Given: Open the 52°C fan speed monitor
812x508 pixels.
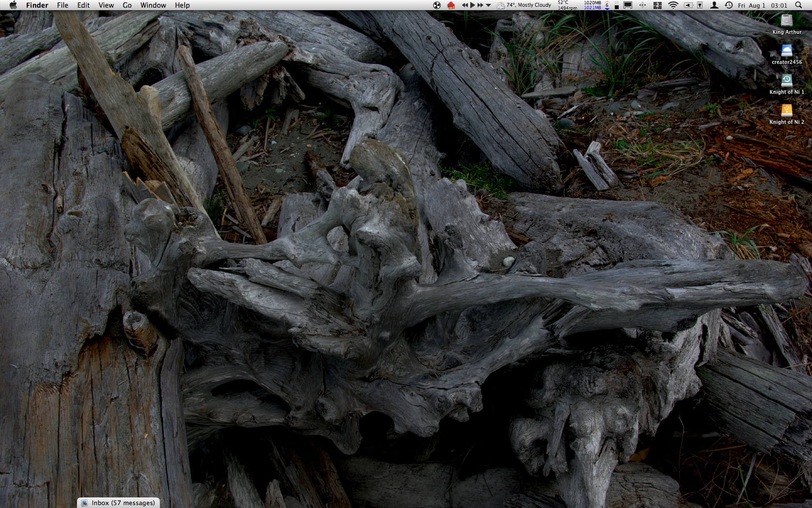Looking at the screenshot, I should pyautogui.click(x=567, y=5).
